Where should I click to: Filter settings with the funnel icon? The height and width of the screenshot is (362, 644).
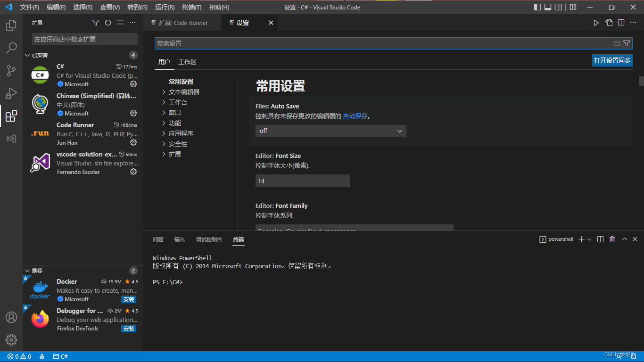coord(627,43)
